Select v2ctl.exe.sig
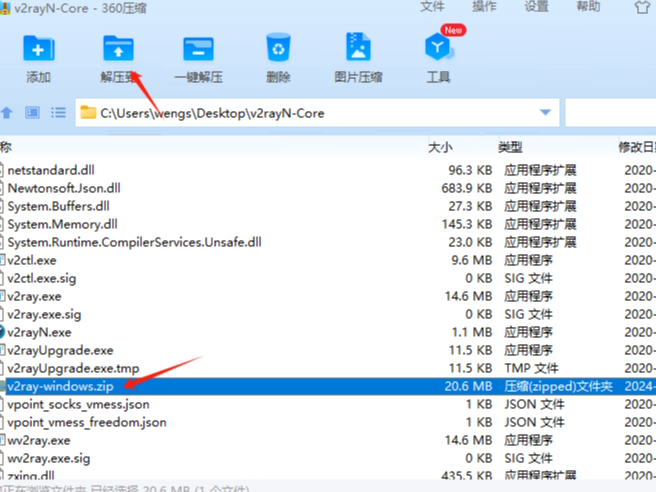This screenshot has width=656, height=492. click(42, 278)
